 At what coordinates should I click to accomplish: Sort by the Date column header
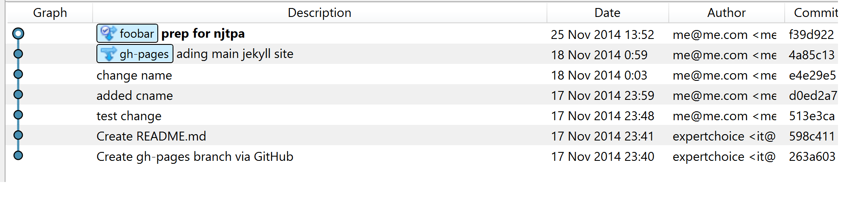[607, 13]
